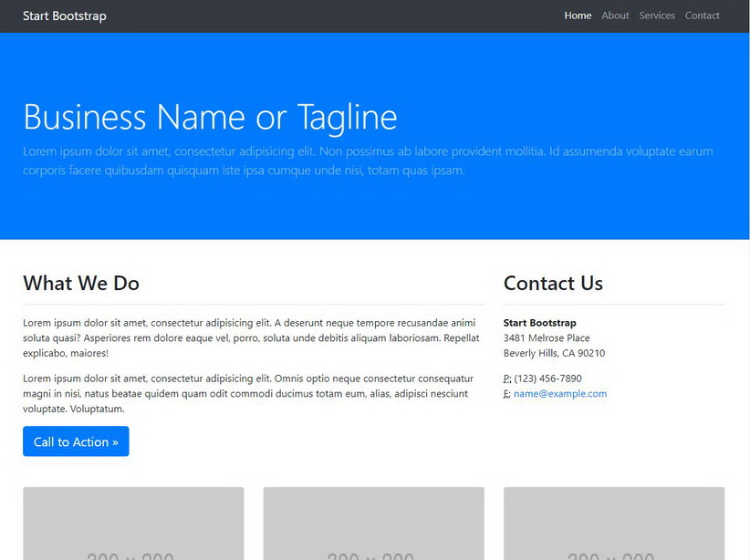Click the right gray placeholder image
This screenshot has width=750, height=560.
tap(614, 524)
